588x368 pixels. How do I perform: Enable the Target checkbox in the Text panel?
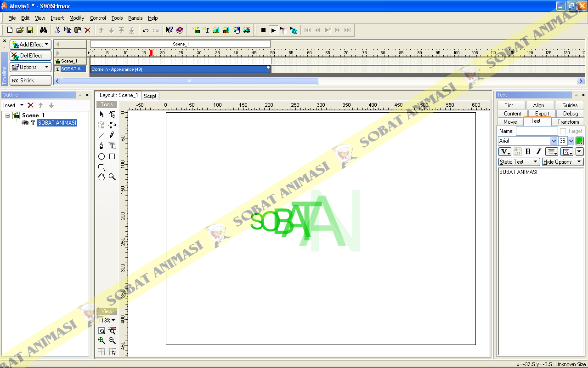pos(563,131)
